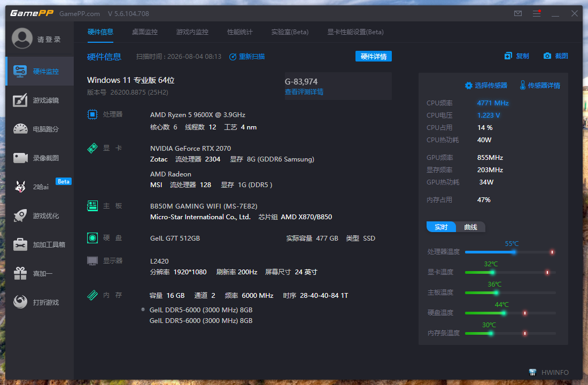Select the 硬件信息 tab
The height and width of the screenshot is (385, 588).
point(100,32)
